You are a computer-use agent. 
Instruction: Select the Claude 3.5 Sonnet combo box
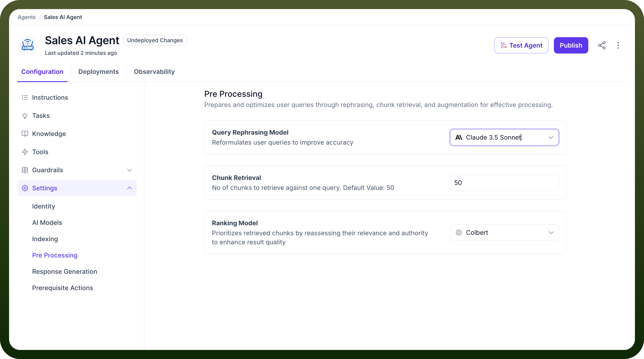(504, 137)
